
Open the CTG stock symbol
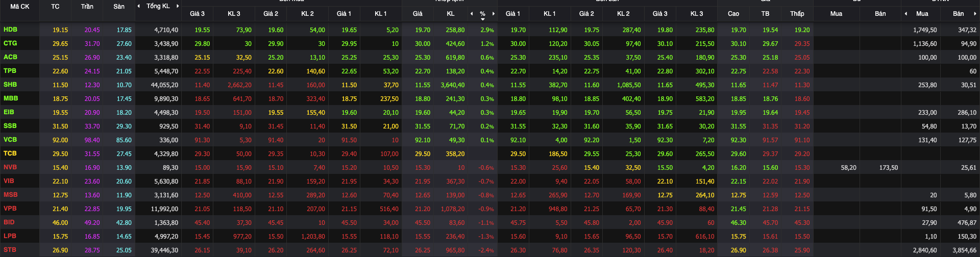click(x=10, y=43)
